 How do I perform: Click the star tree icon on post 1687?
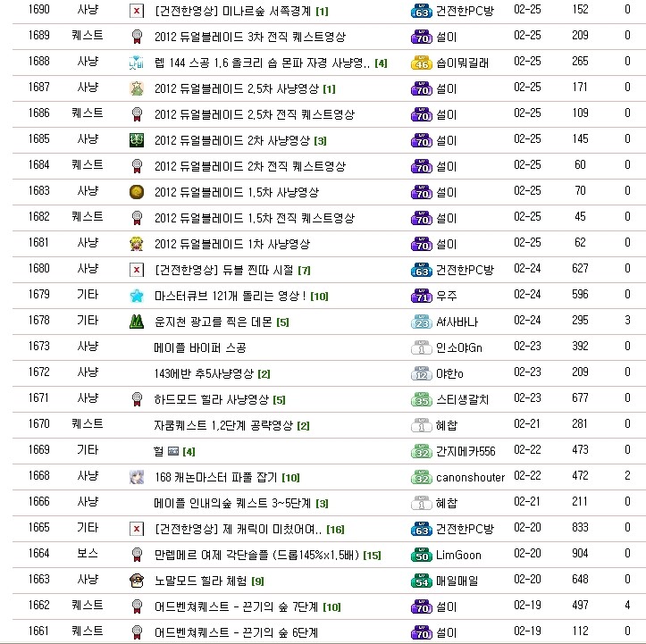tap(137, 88)
